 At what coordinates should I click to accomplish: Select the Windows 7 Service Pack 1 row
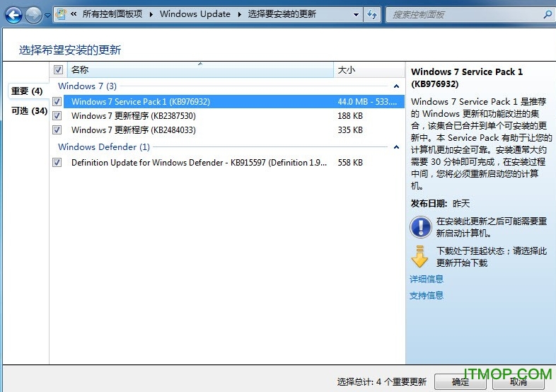click(233, 102)
